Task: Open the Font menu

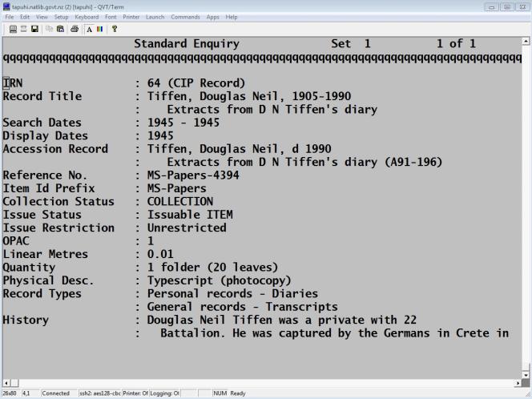Action: 111,17
